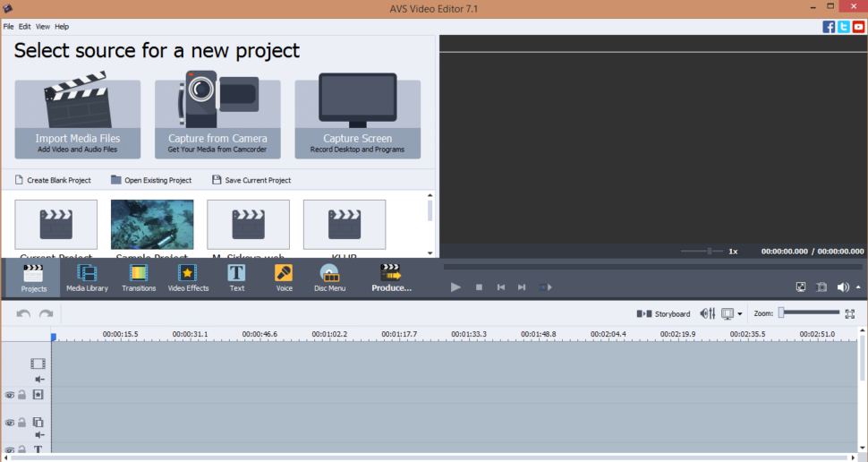This screenshot has width=868, height=462.
Task: Click the preview seek progress bar
Action: (x=653, y=267)
